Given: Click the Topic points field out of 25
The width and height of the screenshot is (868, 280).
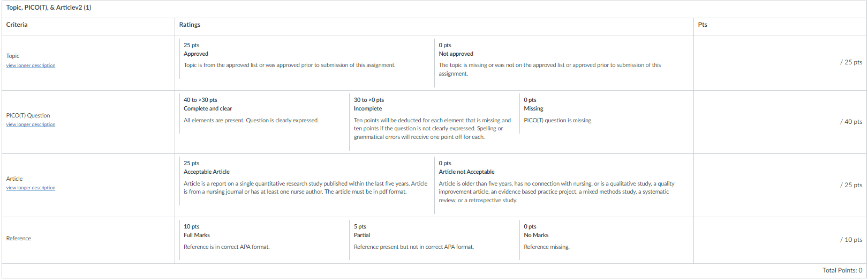Looking at the screenshot, I should (851, 62).
